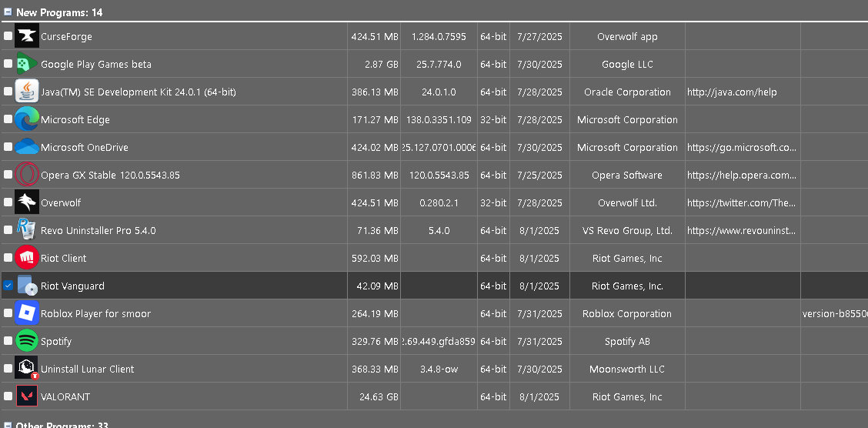Check the CurseForge checkbox
The image size is (868, 428).
pyautogui.click(x=8, y=36)
